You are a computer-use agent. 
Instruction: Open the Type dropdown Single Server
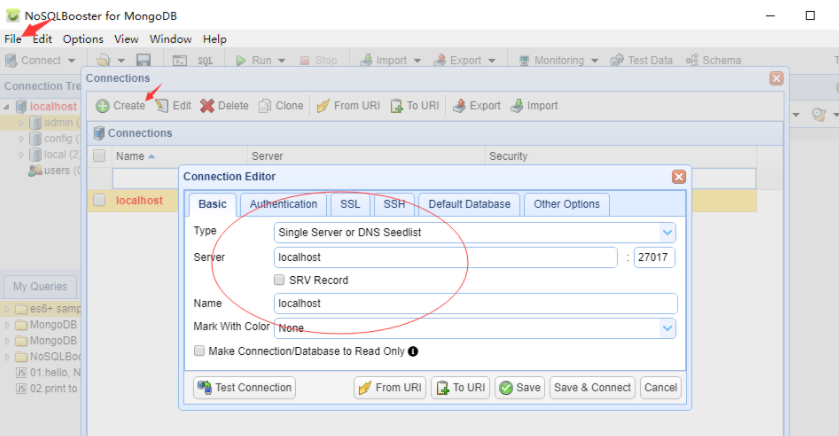(x=475, y=233)
